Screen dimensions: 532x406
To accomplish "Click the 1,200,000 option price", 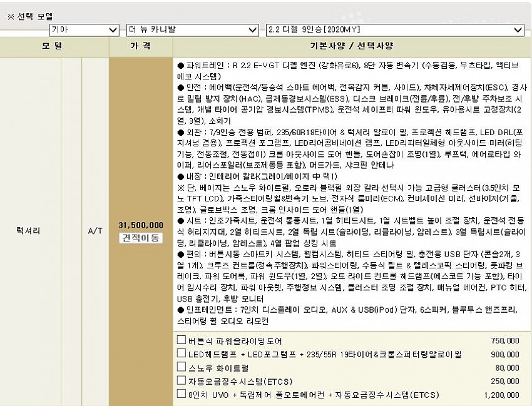I will pos(501,395).
